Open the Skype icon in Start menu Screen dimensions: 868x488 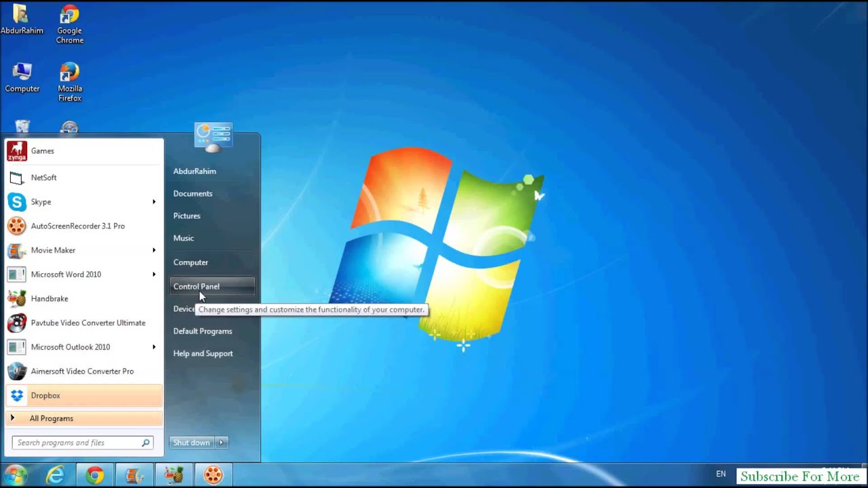click(x=17, y=202)
